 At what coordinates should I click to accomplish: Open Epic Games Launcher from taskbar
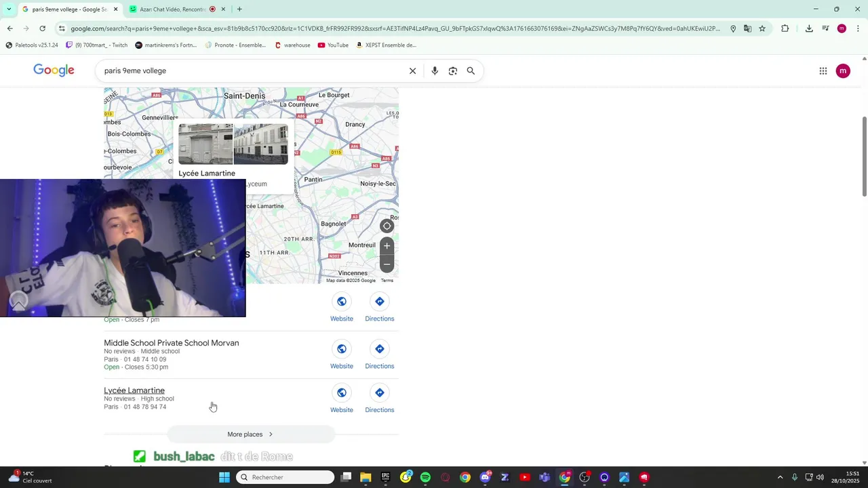click(x=386, y=477)
